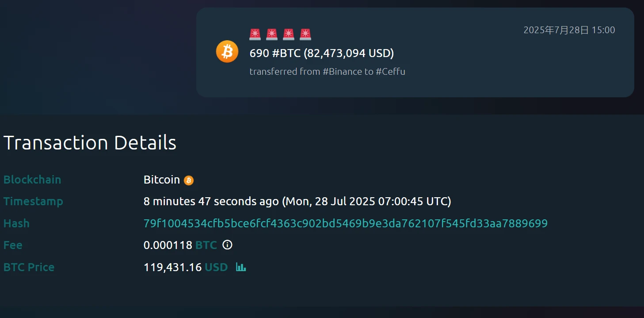The image size is (644, 318).
Task: Click the Fee row label
Action: click(12, 245)
